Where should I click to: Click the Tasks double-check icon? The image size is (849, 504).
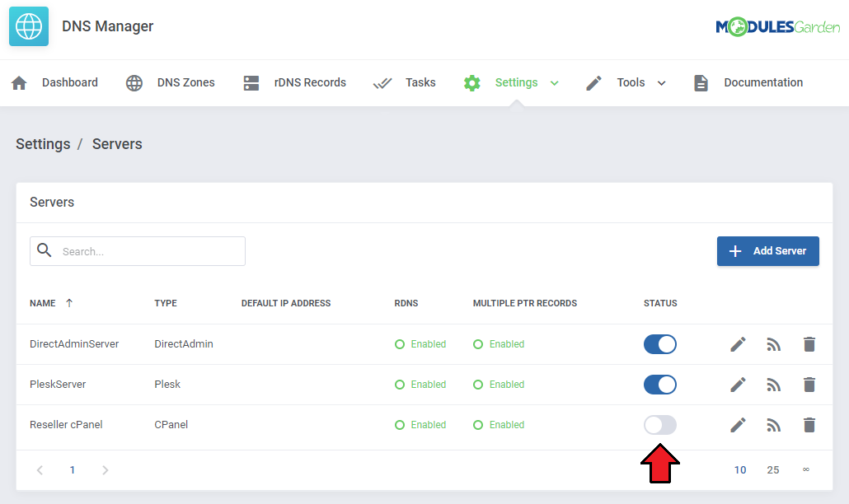(x=382, y=82)
